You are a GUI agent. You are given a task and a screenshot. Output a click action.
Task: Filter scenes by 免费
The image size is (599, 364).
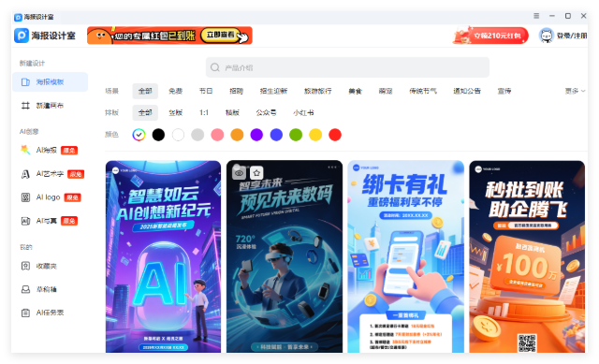tap(175, 91)
